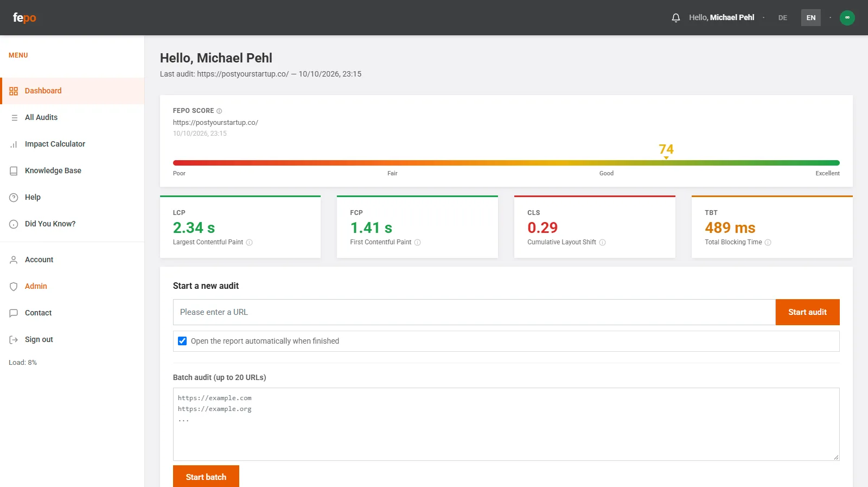Uncheck 'Open the report automatically when finished'
868x487 pixels.
coord(182,341)
